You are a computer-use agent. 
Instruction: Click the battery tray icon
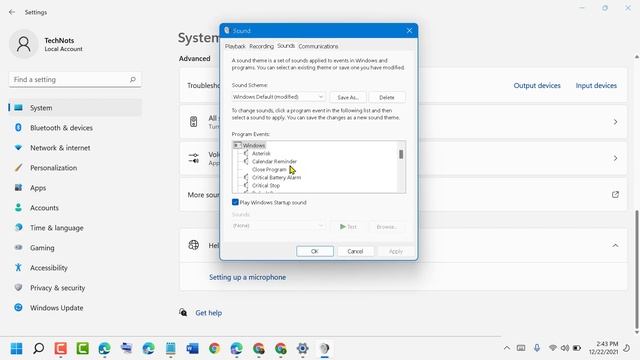[577, 348]
